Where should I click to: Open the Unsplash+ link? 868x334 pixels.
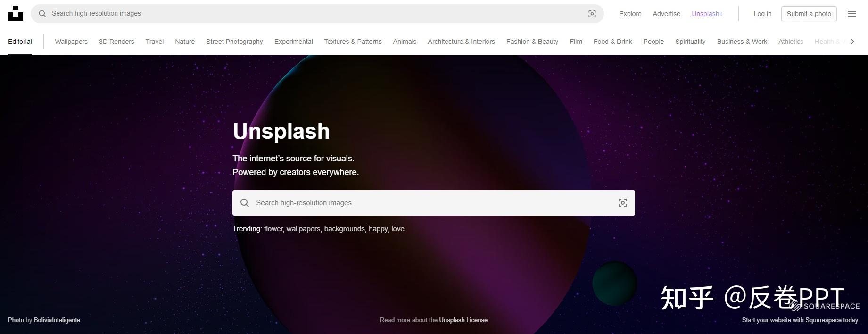pyautogui.click(x=707, y=14)
